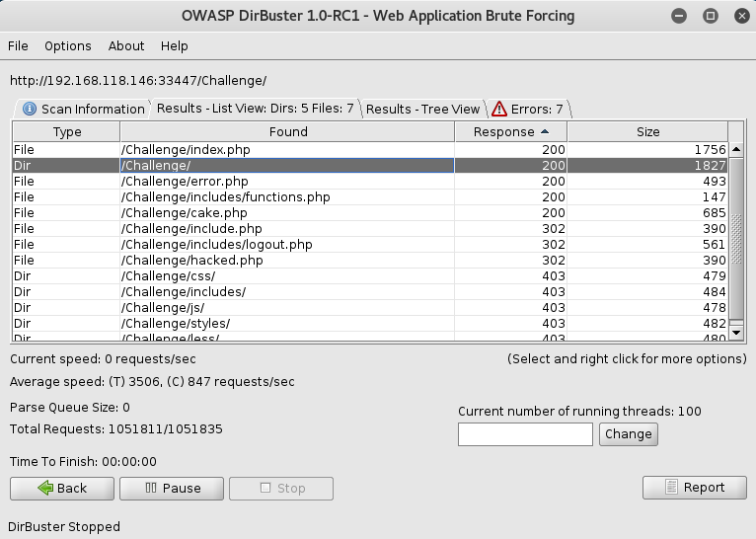Focus the thread count input field

[525, 434]
